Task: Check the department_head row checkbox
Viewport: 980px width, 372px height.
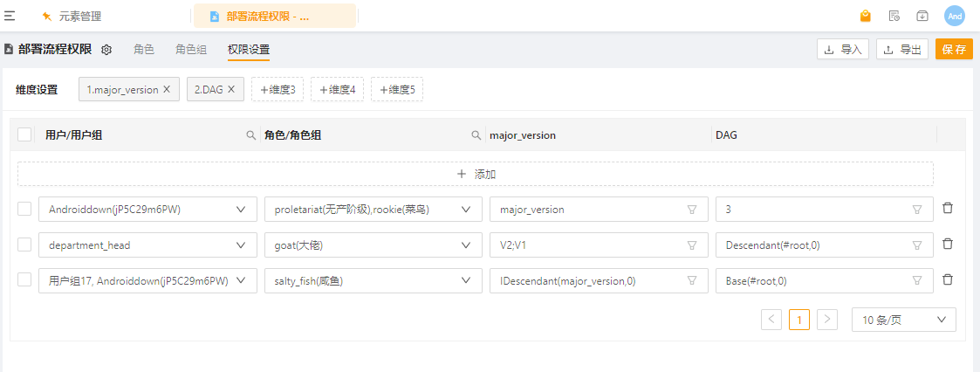Action: 24,245
